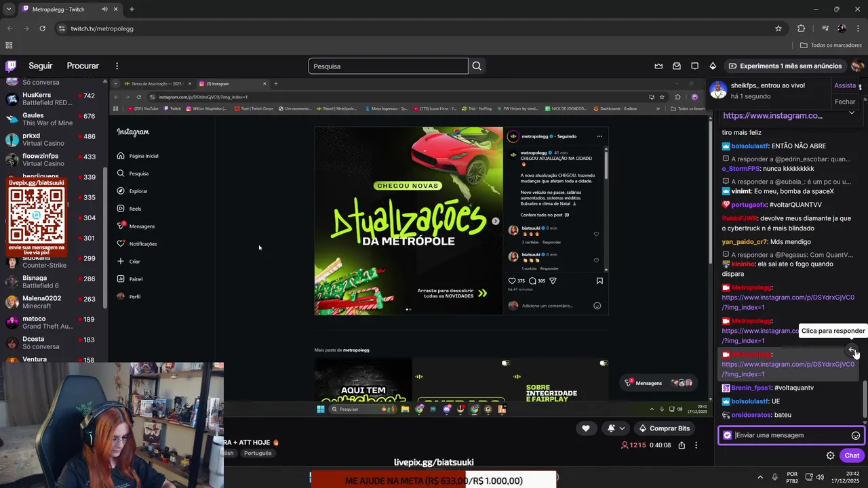Share the stream via share icon

pyautogui.click(x=682, y=445)
